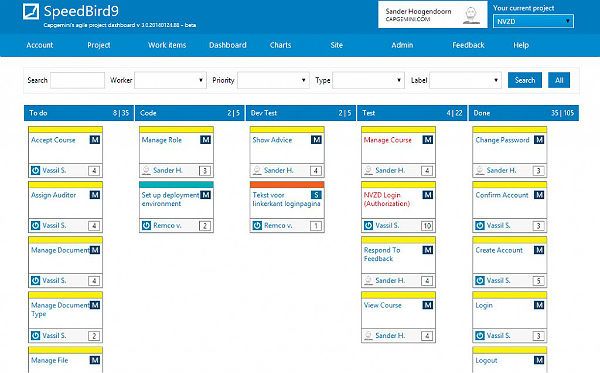This screenshot has width=600, height=373.
Task: Open the Label filter dropdown
Action: [465, 80]
